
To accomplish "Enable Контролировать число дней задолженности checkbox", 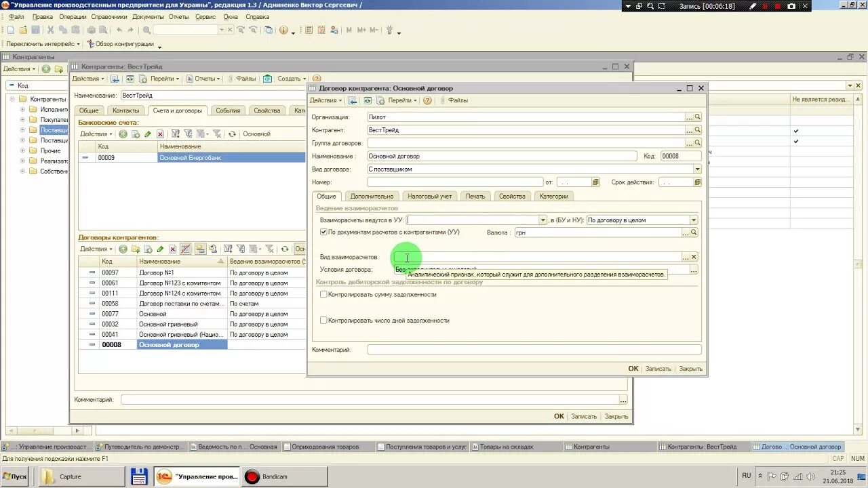I will pyautogui.click(x=323, y=320).
